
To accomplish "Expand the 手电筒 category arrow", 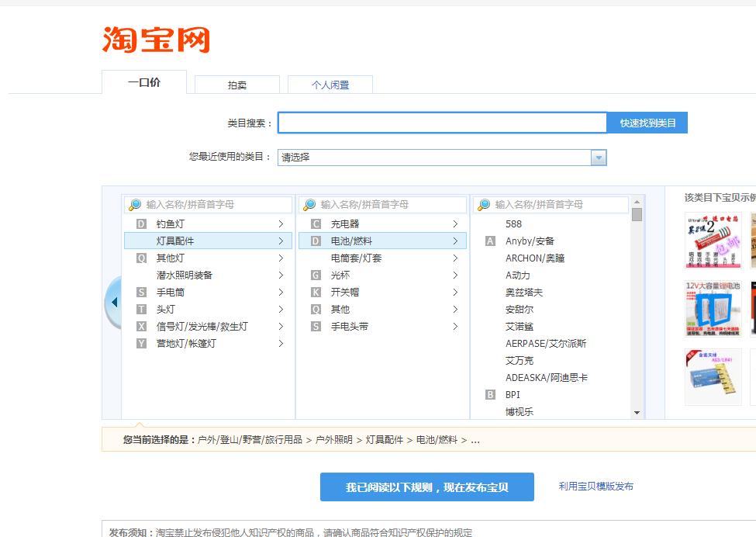I will (281, 292).
